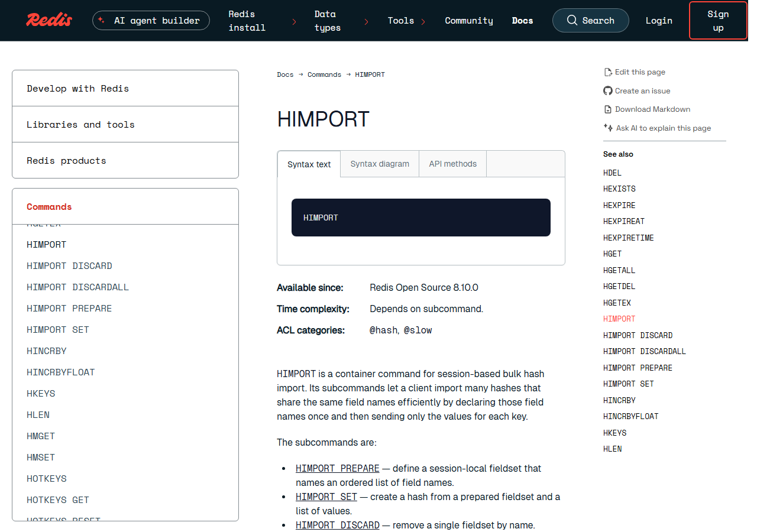Viewport: 757px width, 532px height.
Task: Open the Search box
Action: pyautogui.click(x=591, y=20)
